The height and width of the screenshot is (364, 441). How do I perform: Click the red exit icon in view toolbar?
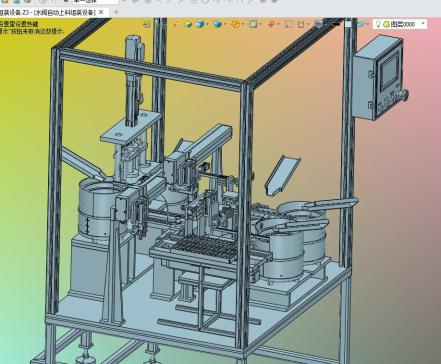[146, 24]
